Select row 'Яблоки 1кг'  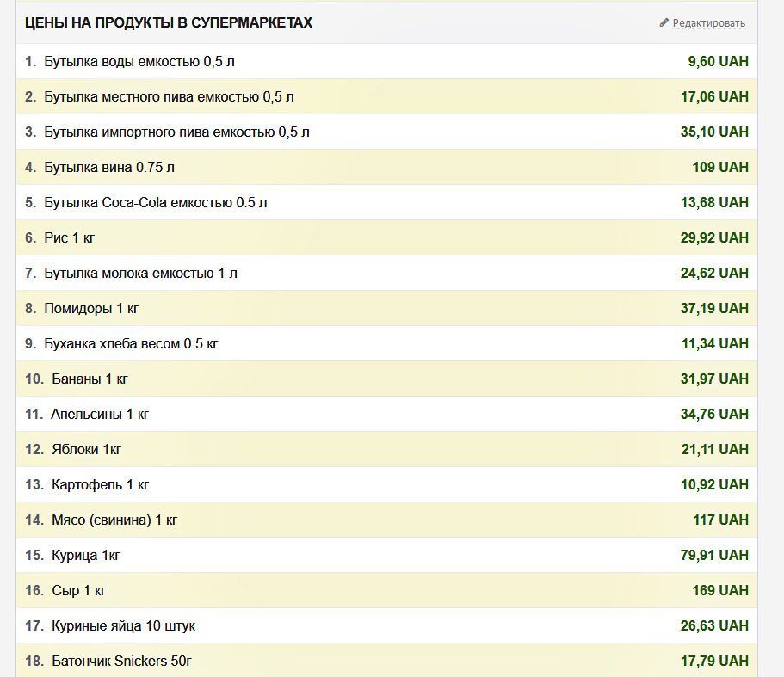pos(386,449)
